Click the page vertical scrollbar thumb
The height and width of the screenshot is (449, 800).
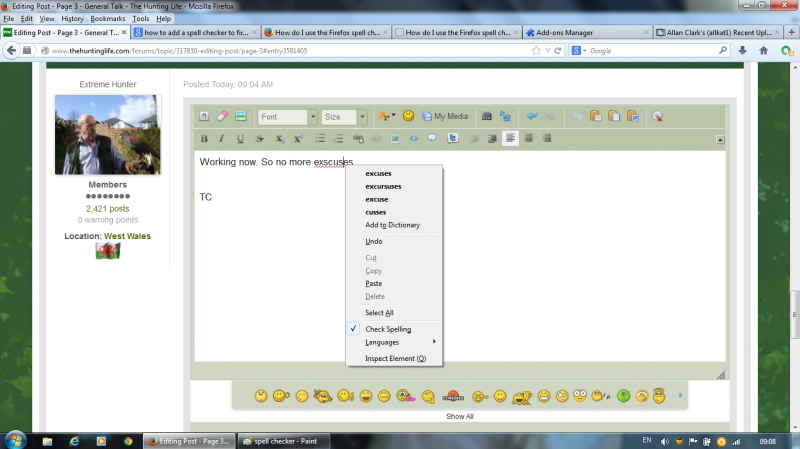pyautogui.click(x=795, y=314)
